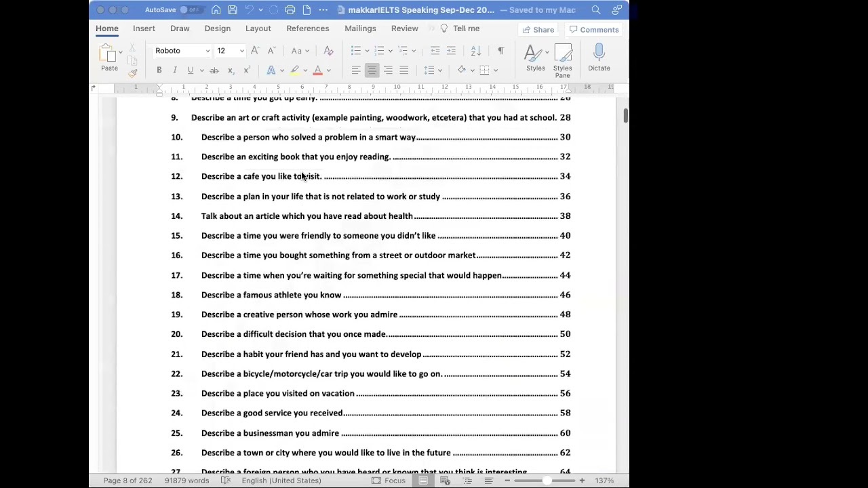Expand the underline style arrow
The image size is (868, 488).
click(201, 70)
